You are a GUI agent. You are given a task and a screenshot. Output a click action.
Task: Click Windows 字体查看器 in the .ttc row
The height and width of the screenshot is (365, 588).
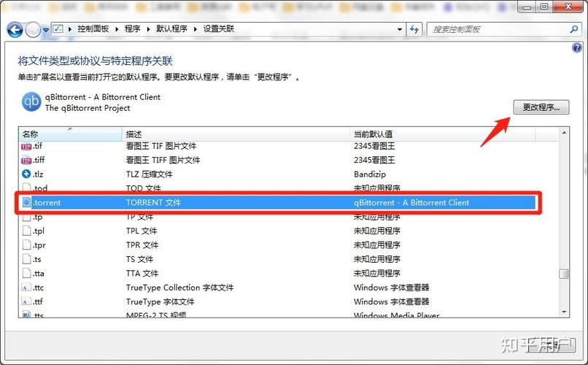pos(392,288)
